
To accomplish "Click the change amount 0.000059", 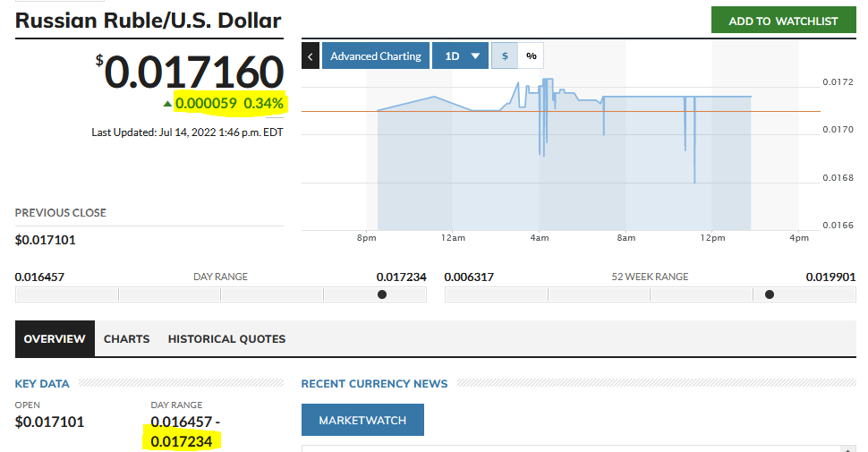I will tap(206, 104).
